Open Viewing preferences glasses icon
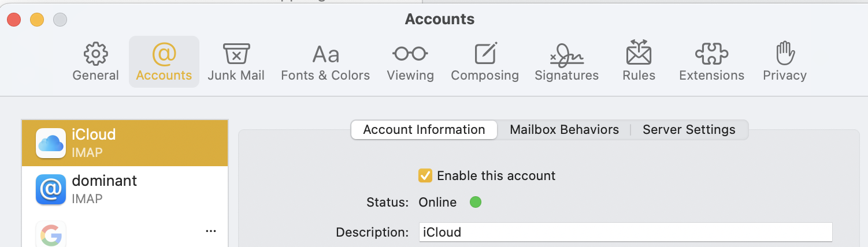Viewport: 868px width, 247px height. point(410,54)
